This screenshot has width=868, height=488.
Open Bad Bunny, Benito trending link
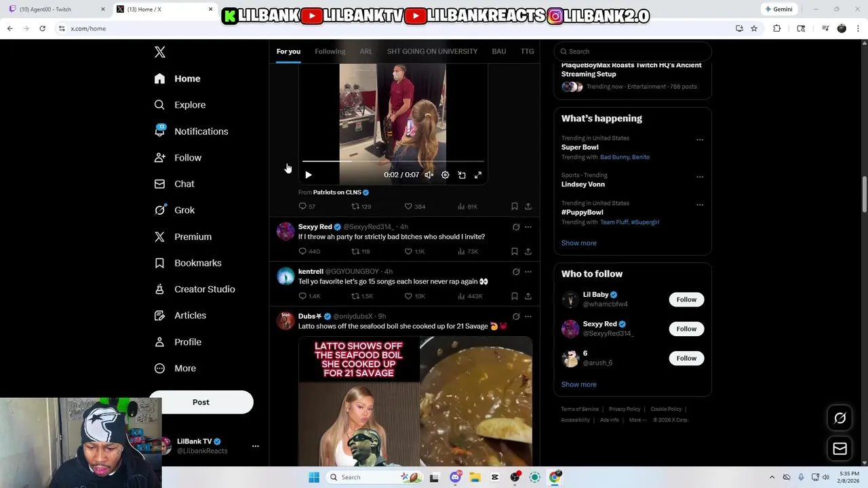(x=625, y=157)
